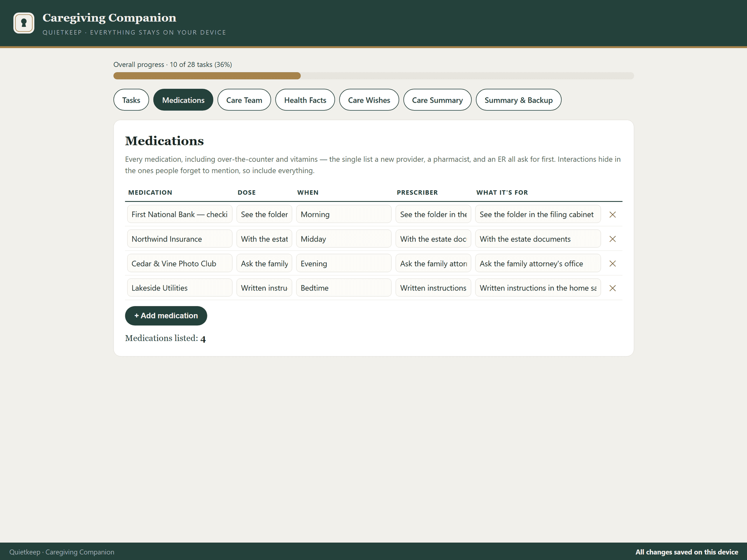Screen dimensions: 747x560
Task: Switch to the Care Team tab
Action: pos(244,100)
